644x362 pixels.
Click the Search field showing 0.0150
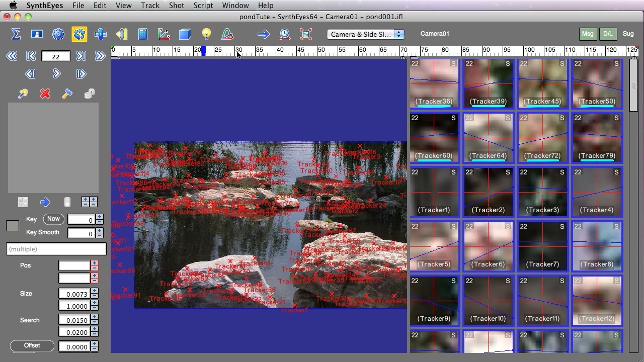74,320
